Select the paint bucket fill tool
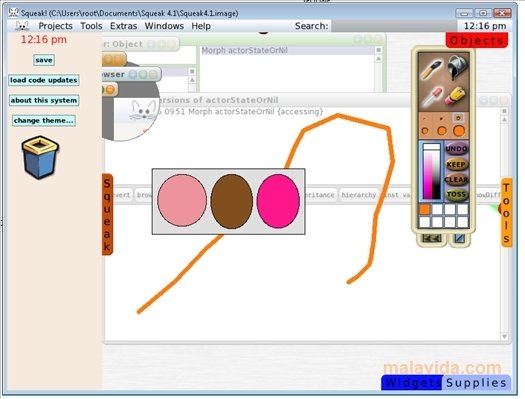This screenshot has width=525, height=399. tap(456, 67)
